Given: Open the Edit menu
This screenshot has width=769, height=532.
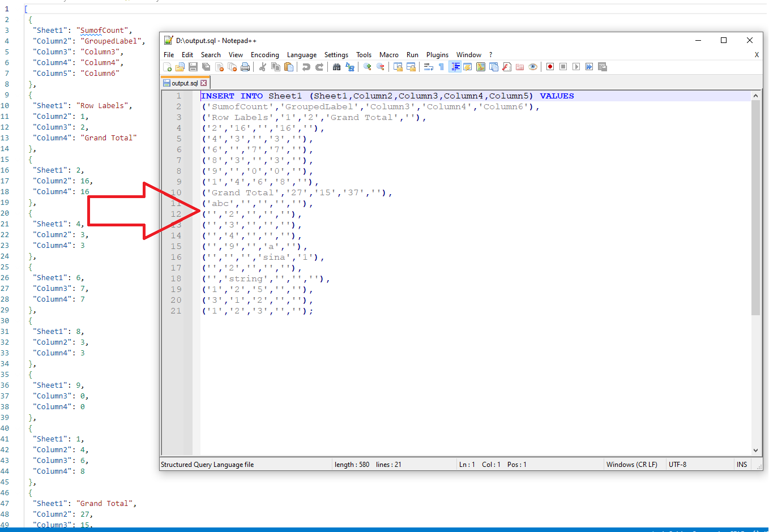Looking at the screenshot, I should click(x=187, y=55).
